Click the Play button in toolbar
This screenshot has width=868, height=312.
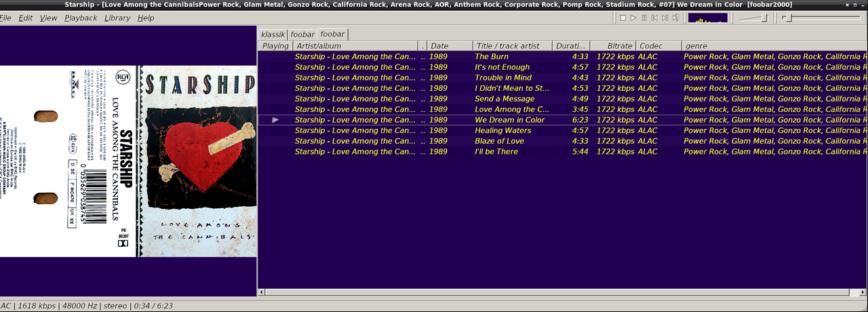pos(633,18)
